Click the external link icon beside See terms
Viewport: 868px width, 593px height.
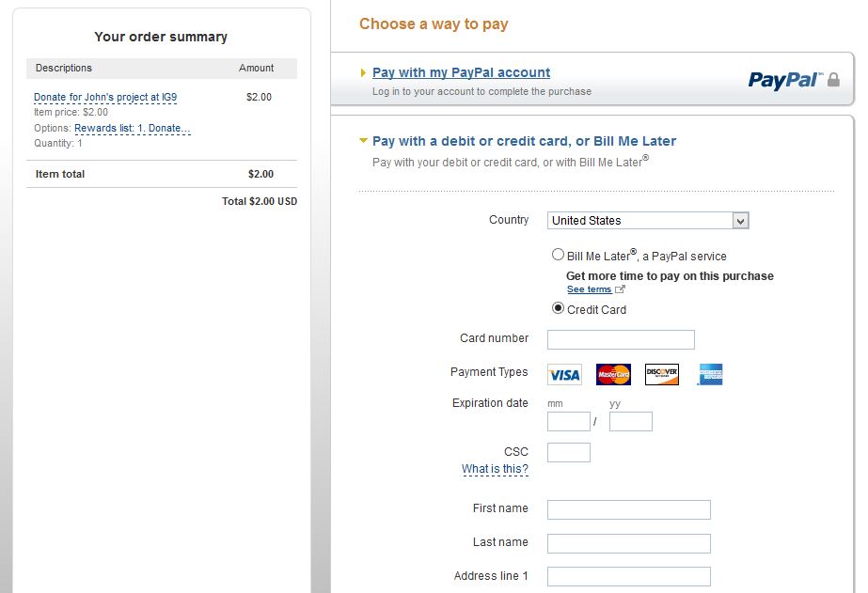(620, 289)
